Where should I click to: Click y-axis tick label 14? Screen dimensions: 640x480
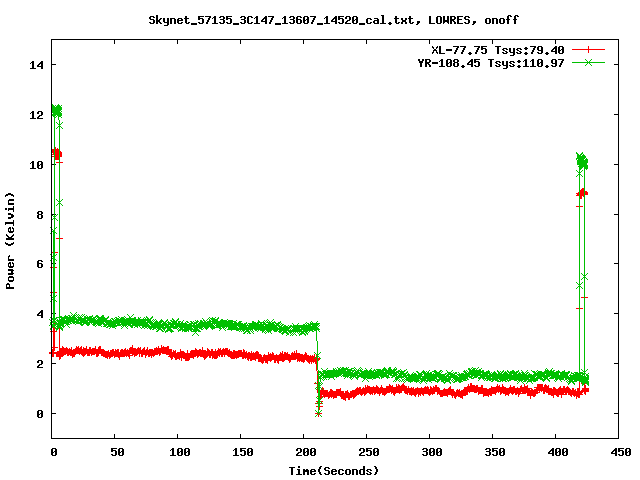point(36,65)
